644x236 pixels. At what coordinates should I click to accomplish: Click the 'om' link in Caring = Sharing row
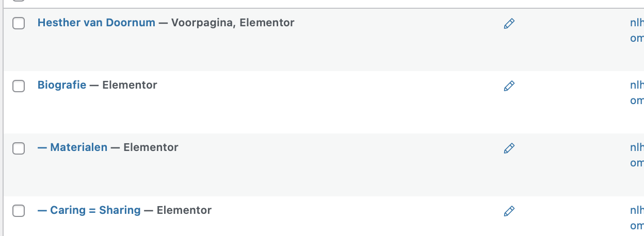pyautogui.click(x=637, y=226)
